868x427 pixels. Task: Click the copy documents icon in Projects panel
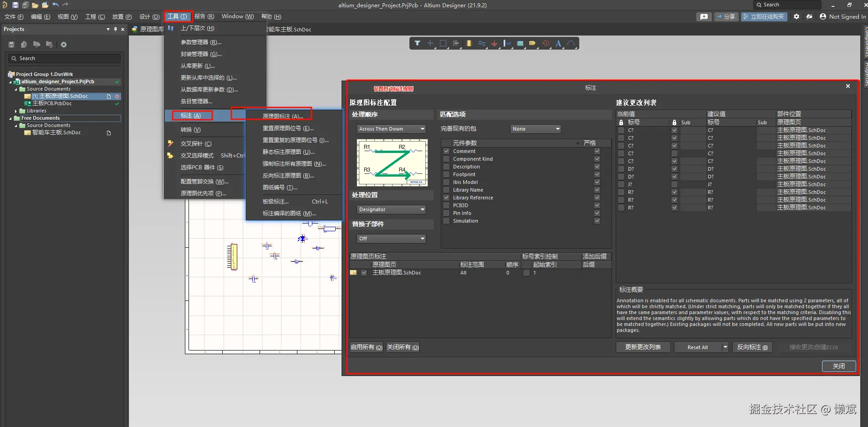[24, 45]
